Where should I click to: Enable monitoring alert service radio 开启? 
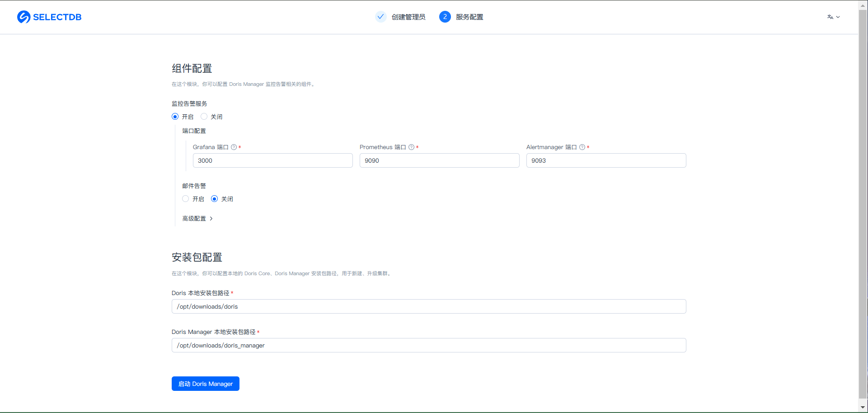point(175,117)
